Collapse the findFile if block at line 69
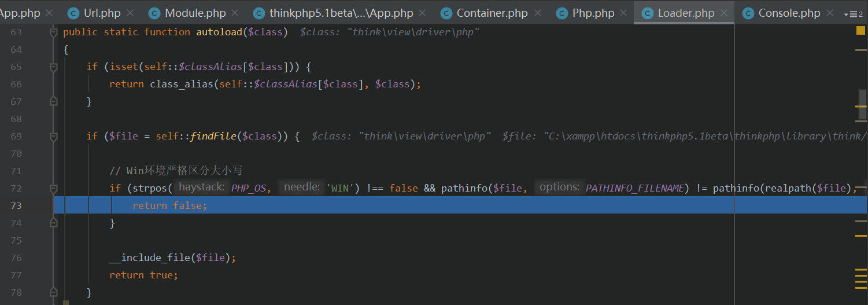 (54, 137)
